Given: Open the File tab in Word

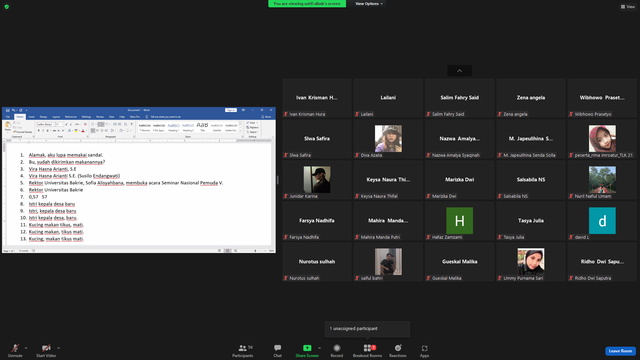Looking at the screenshot, I should point(8,117).
